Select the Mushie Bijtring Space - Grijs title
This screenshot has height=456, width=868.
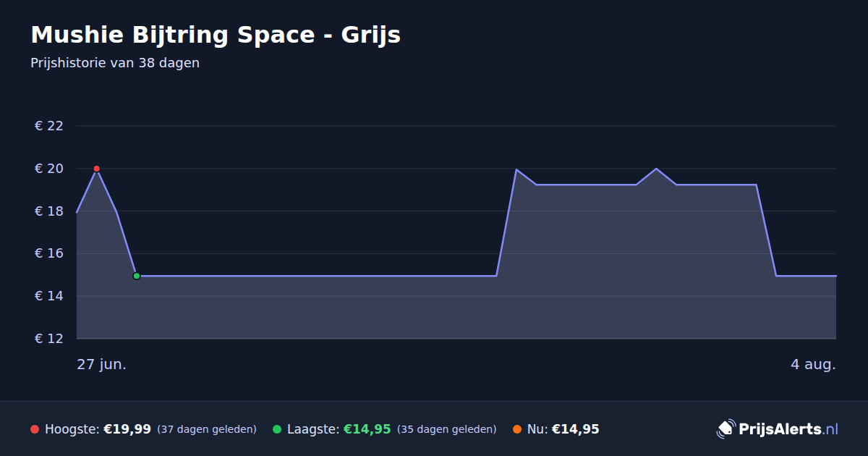(216, 35)
